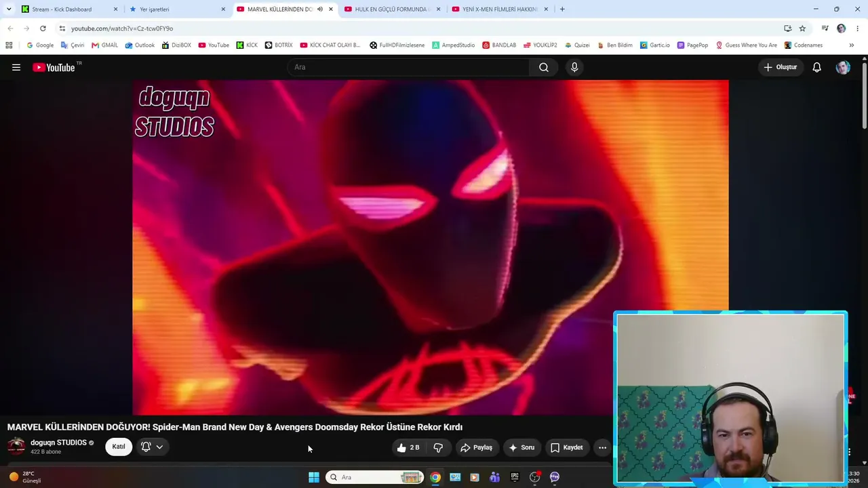868x488 pixels.
Task: Open the YouTube guide hamburger menu
Action: coord(16,67)
